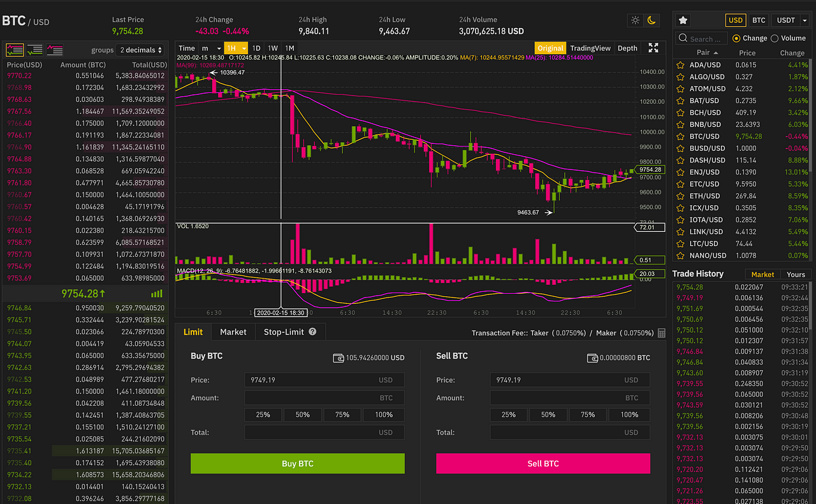The height and width of the screenshot is (504, 816).
Task: Favorite the BCH/USD pair star
Action: (681, 112)
